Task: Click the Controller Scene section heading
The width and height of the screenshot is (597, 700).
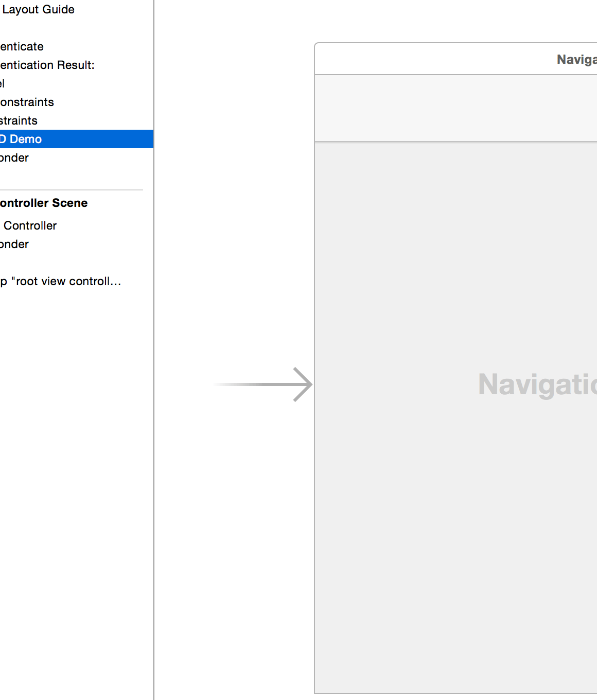Action: [44, 203]
